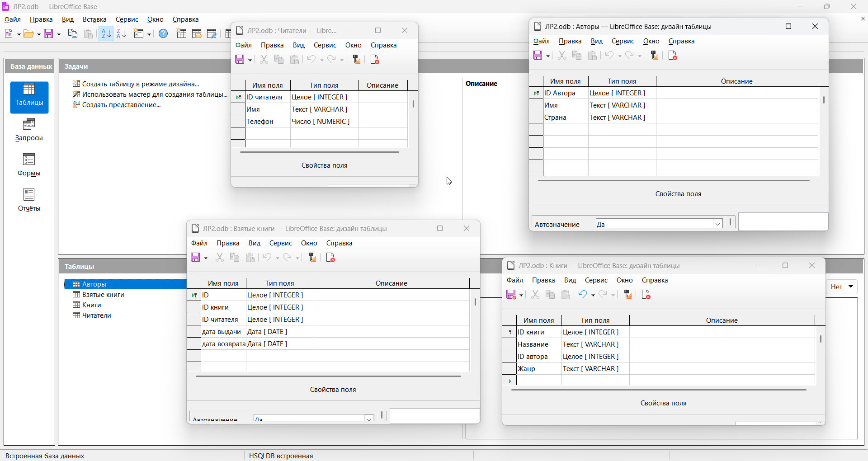Expand Save dropdown arrow in Книги window

[521, 296]
